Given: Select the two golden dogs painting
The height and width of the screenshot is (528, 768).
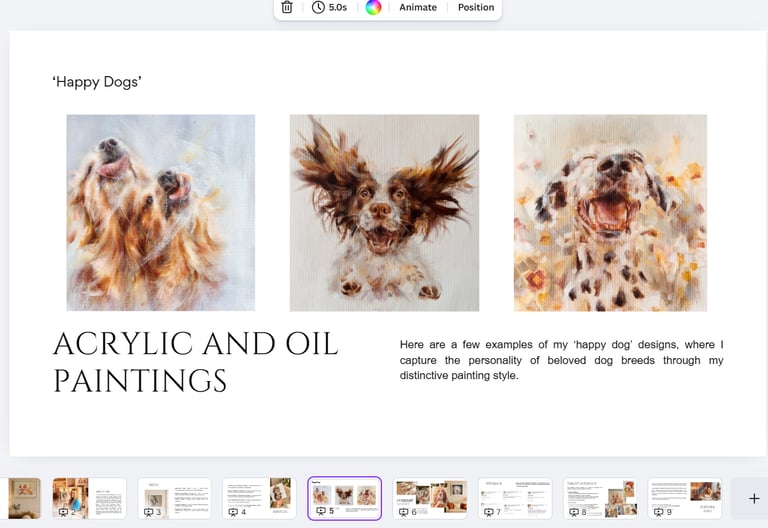Looking at the screenshot, I should coord(161,213).
